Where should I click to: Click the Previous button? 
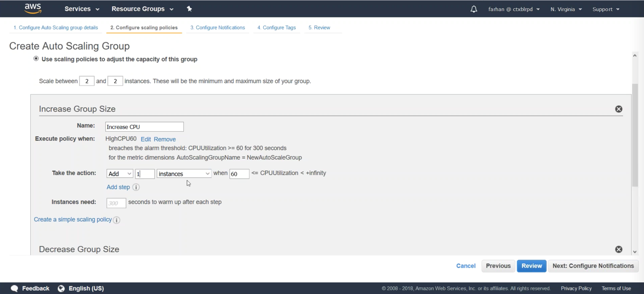(498, 266)
